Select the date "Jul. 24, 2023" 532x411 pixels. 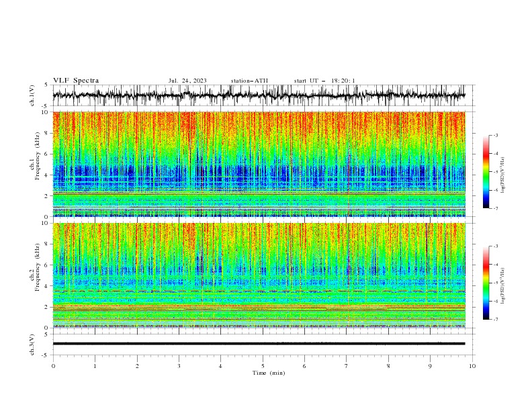click(187, 81)
